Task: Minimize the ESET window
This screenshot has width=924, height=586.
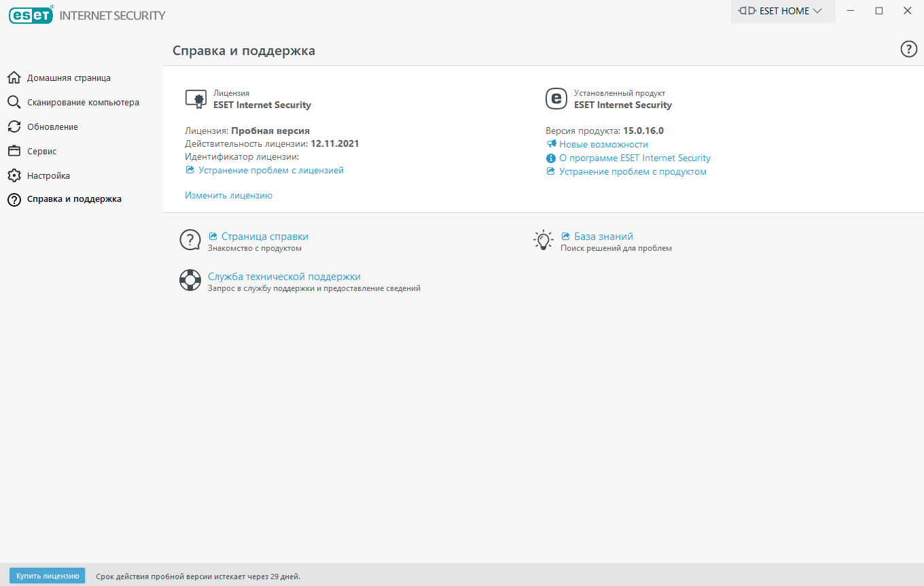Action: click(x=851, y=11)
